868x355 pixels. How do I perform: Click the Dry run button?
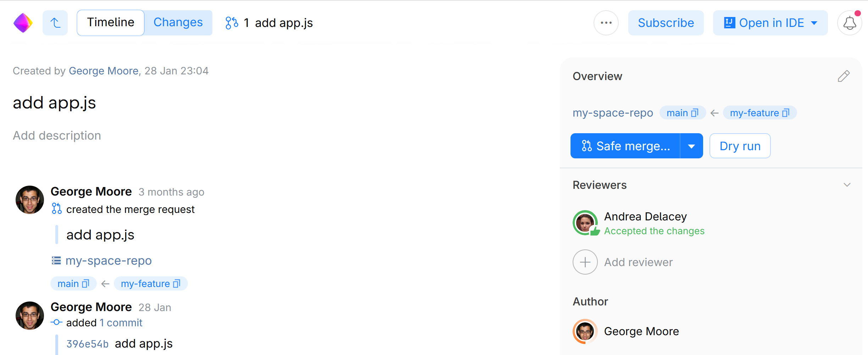click(740, 146)
